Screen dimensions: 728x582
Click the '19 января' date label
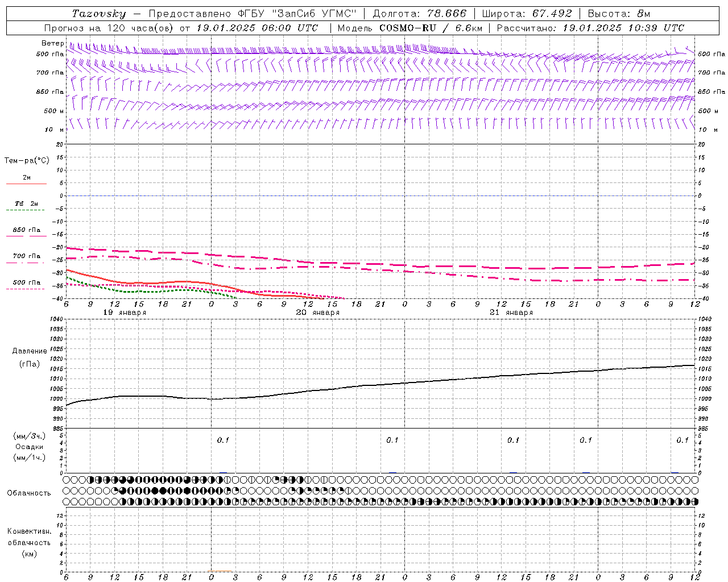(x=125, y=313)
